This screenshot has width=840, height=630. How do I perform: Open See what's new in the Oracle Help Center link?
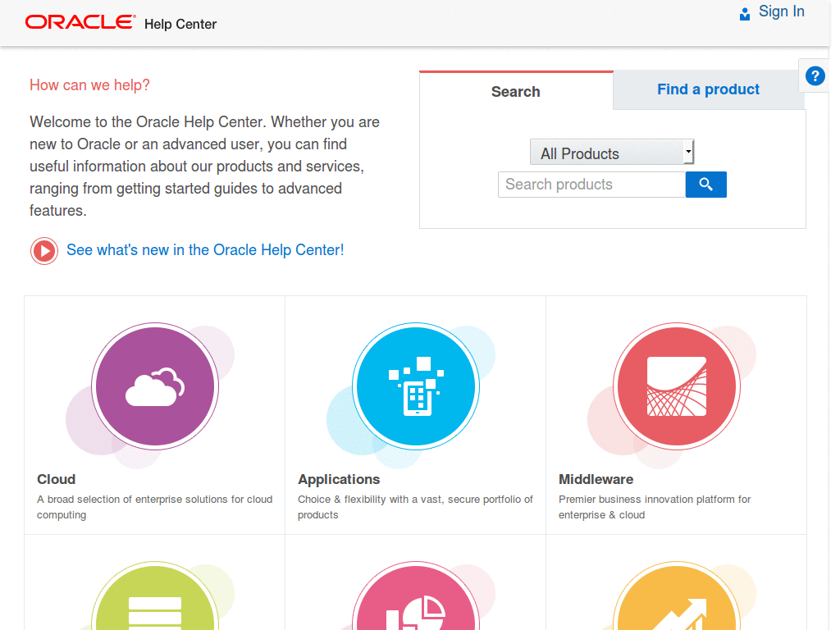tap(205, 250)
